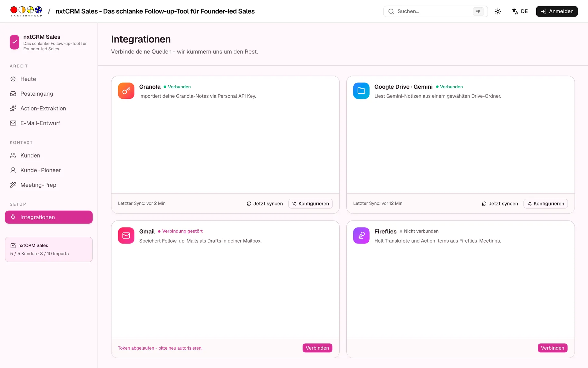Image resolution: width=588 pixels, height=368 pixels.
Task: Click the ⌘K shortcut badge
Action: 478,11
